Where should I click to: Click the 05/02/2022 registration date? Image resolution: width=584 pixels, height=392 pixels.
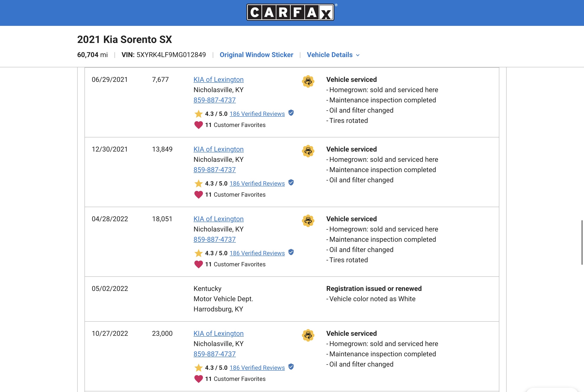[110, 289]
